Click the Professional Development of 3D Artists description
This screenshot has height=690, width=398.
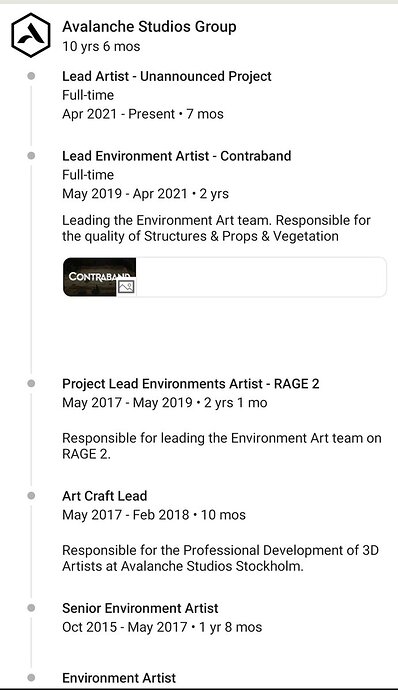point(220,558)
